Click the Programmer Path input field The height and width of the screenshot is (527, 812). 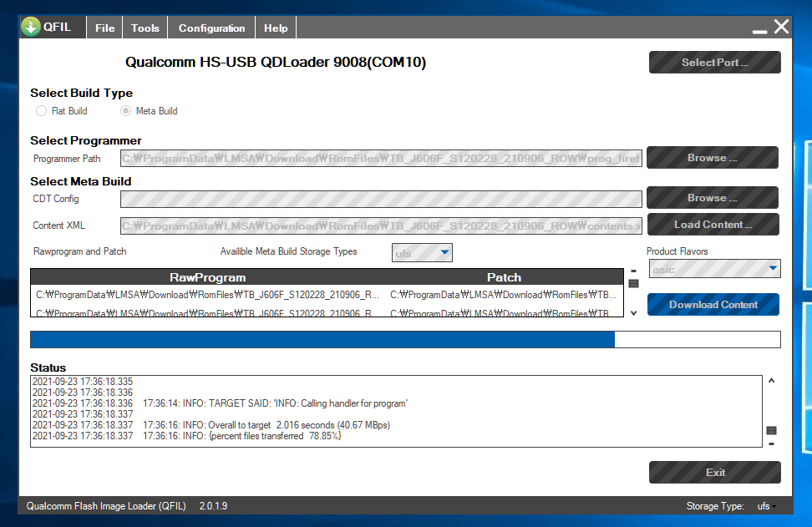[381, 159]
